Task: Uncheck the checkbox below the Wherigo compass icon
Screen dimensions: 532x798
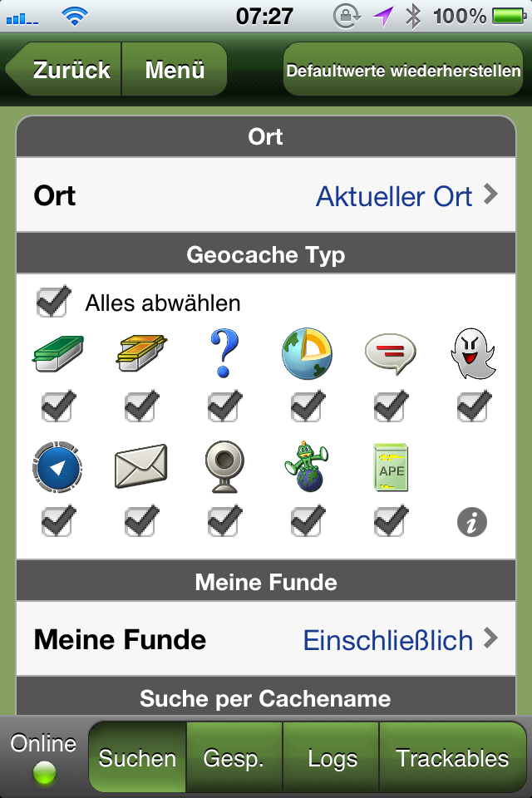Action: pyautogui.click(x=58, y=520)
